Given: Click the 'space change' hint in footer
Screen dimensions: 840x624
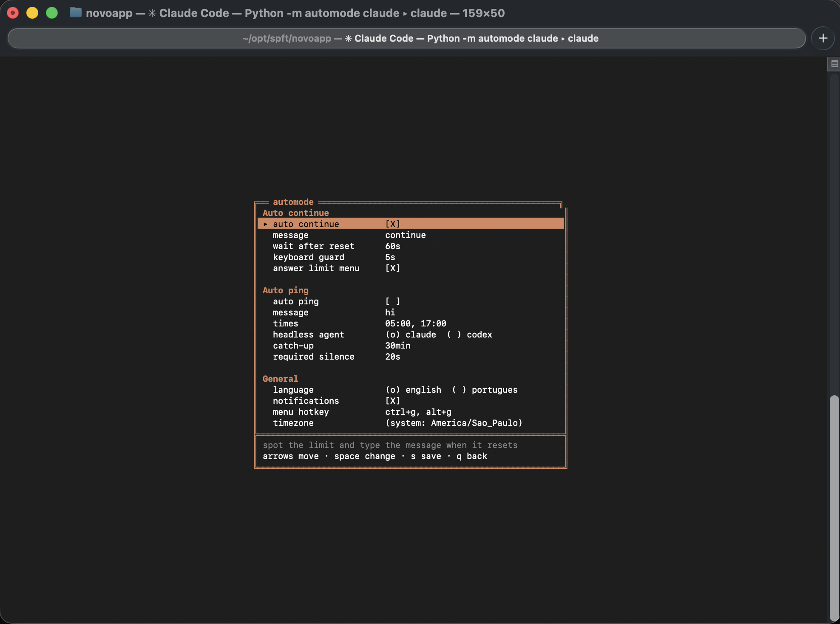Looking at the screenshot, I should pyautogui.click(x=365, y=456).
